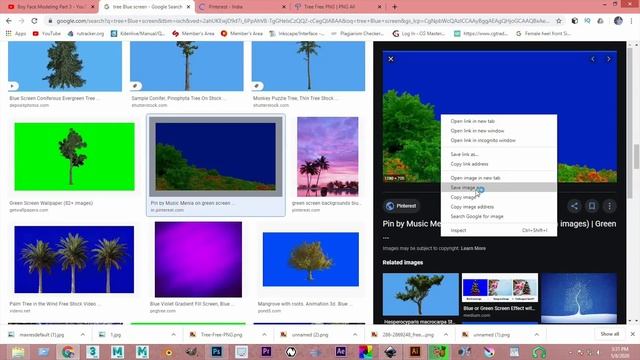Bookmark this page with the star icon
640x360 pixels.
[559, 21]
